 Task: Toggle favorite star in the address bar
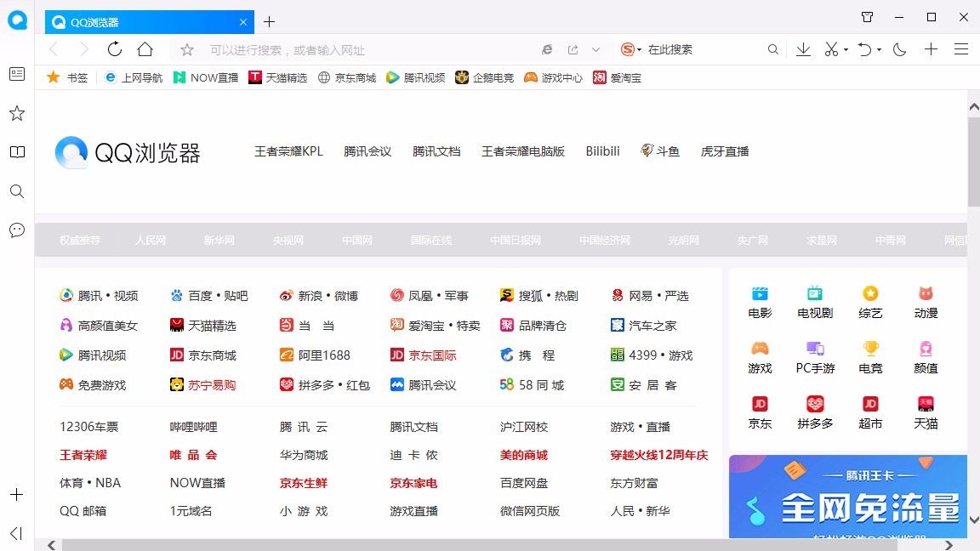(185, 49)
